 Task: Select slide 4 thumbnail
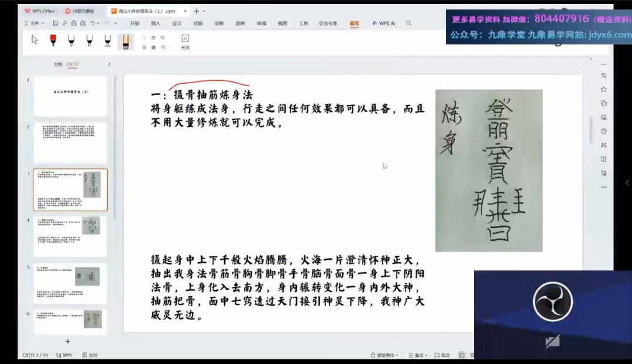pyautogui.click(x=70, y=236)
